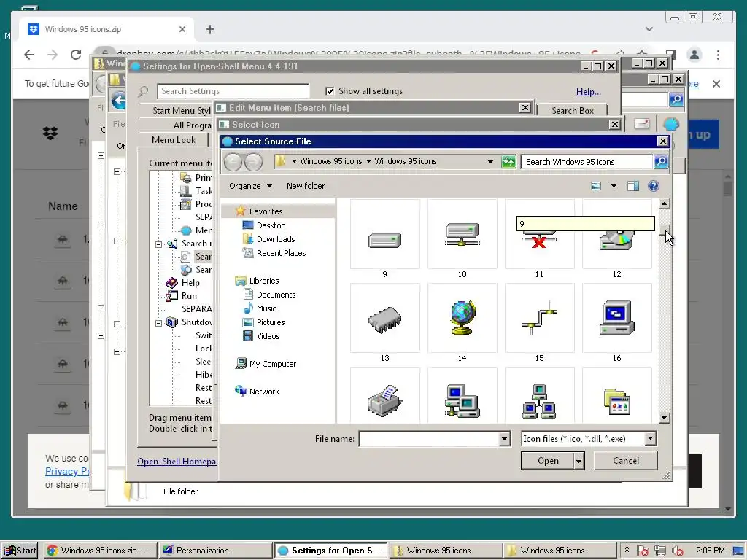Click Search Windows 95 icons field

[x=587, y=162]
